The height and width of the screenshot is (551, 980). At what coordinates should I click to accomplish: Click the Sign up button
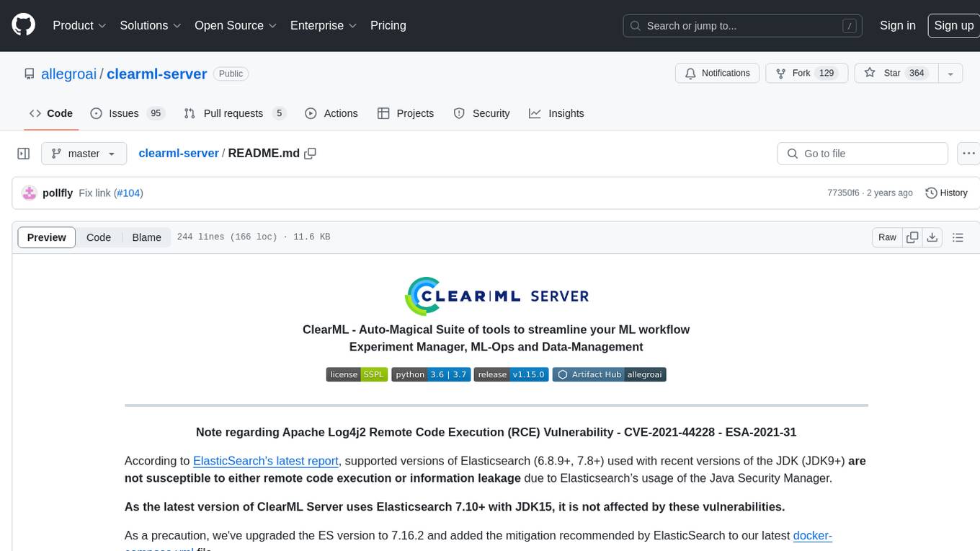click(953, 25)
